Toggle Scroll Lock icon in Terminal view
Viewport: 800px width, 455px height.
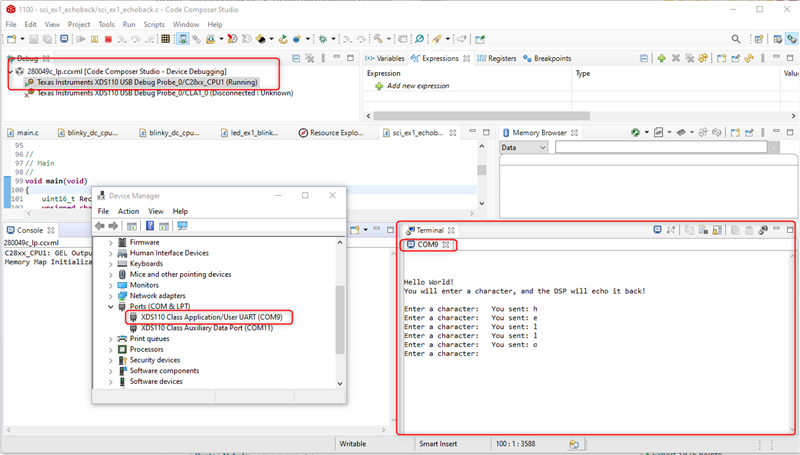pos(717,230)
